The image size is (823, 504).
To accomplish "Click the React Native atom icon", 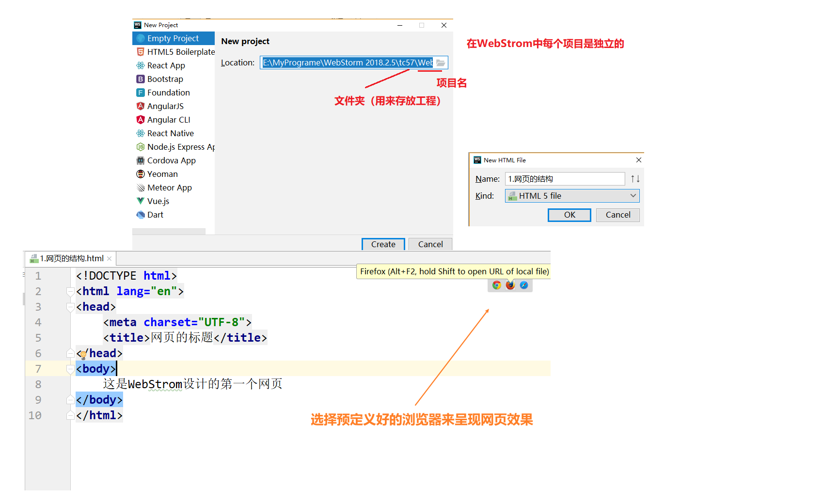I will [141, 133].
